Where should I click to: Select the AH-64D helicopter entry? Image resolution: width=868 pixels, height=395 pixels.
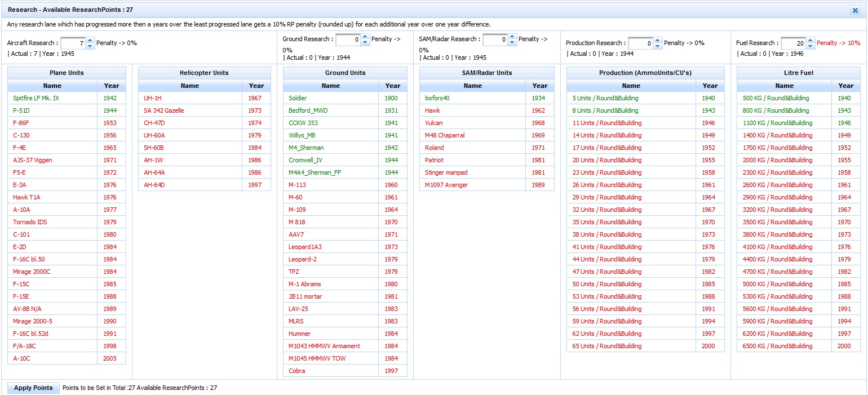point(154,185)
